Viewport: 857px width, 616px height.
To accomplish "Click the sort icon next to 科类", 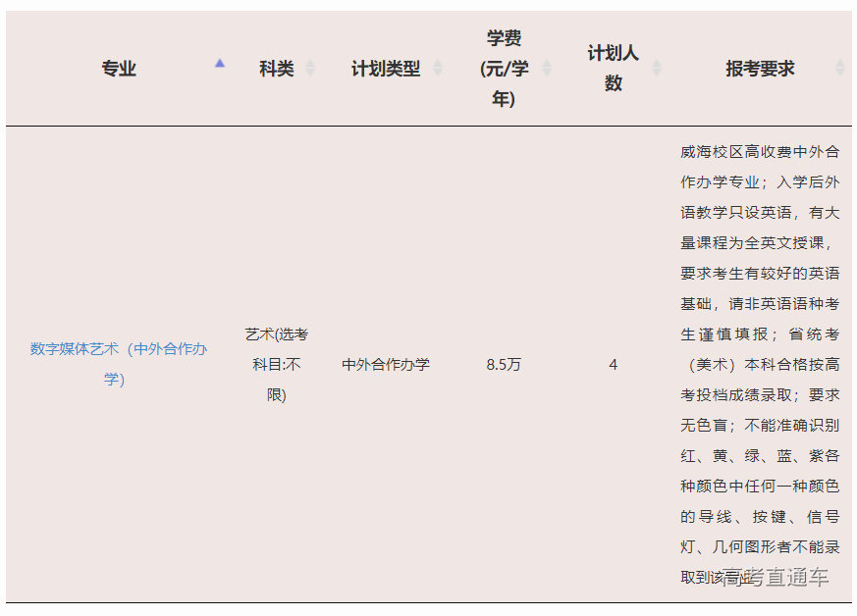I will point(310,69).
